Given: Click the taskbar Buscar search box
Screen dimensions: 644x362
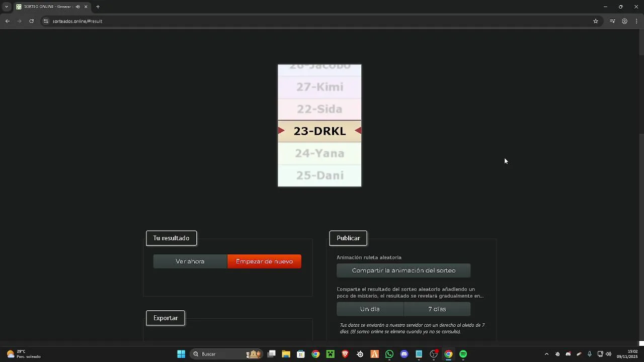Looking at the screenshot, I should click(226, 354).
